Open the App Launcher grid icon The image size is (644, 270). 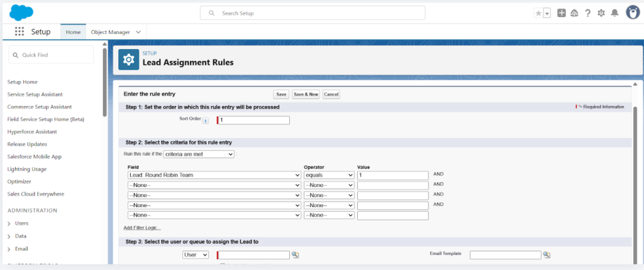point(19,31)
